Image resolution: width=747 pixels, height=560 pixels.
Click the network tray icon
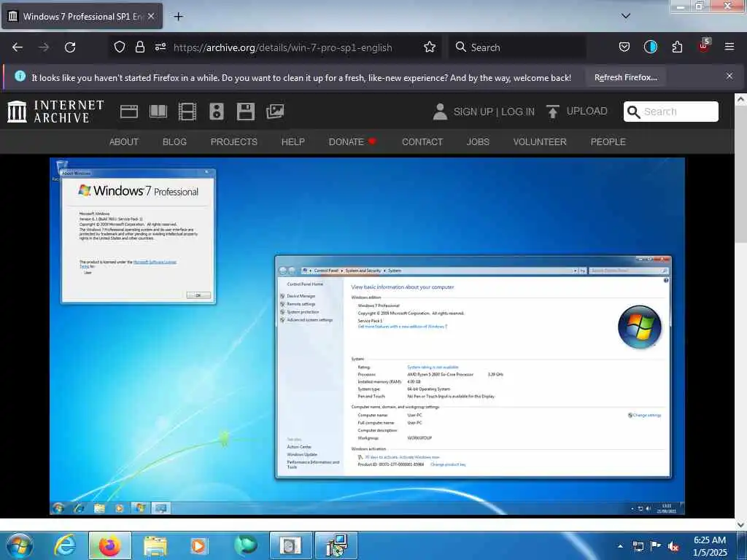click(x=638, y=546)
